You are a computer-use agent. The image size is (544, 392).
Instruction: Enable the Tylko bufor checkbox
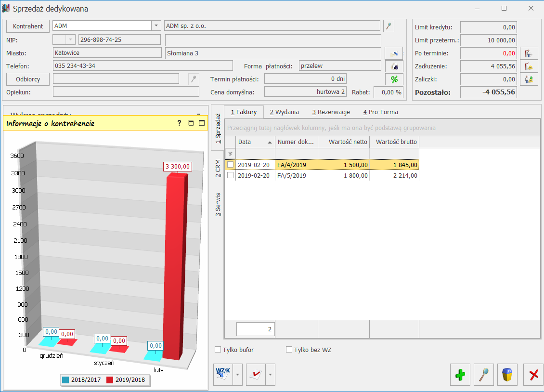(218, 350)
